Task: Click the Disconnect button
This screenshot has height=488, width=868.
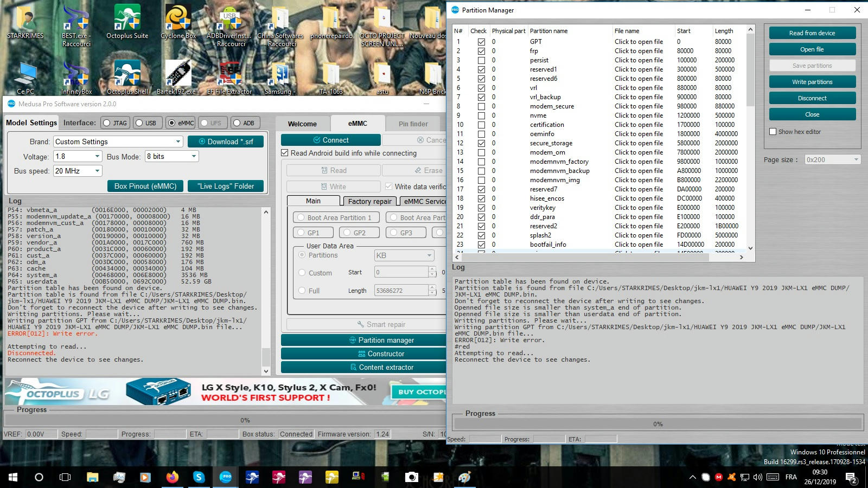Action: point(812,98)
